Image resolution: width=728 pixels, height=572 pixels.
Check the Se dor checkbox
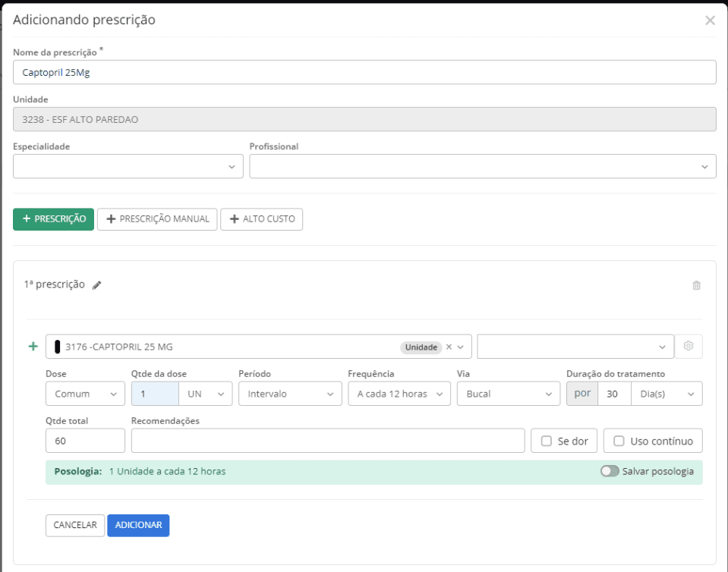(547, 441)
